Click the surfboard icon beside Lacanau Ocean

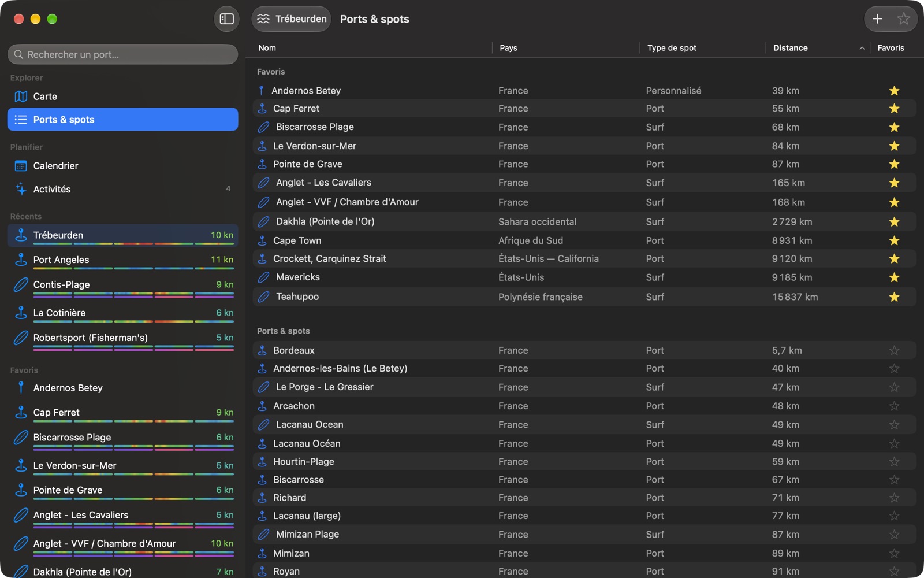[263, 425]
